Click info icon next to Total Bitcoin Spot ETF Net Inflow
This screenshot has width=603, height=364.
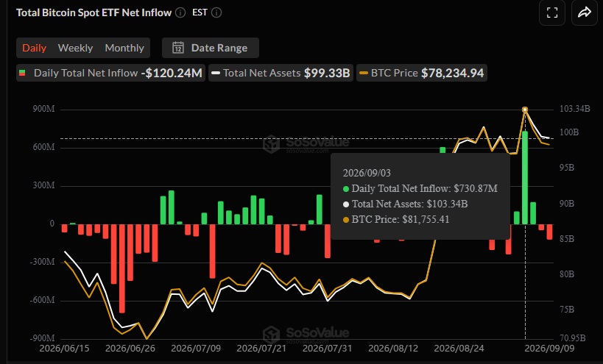pos(180,13)
